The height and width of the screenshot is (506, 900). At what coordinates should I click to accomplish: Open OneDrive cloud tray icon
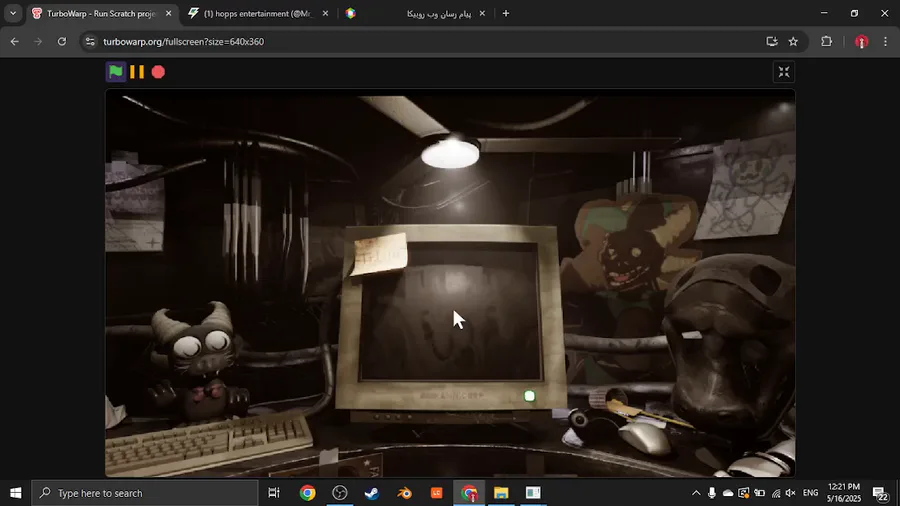(x=728, y=493)
